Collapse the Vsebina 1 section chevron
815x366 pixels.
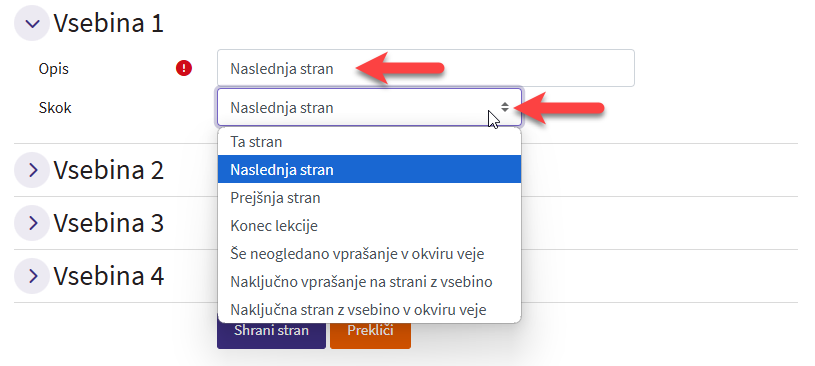point(32,23)
